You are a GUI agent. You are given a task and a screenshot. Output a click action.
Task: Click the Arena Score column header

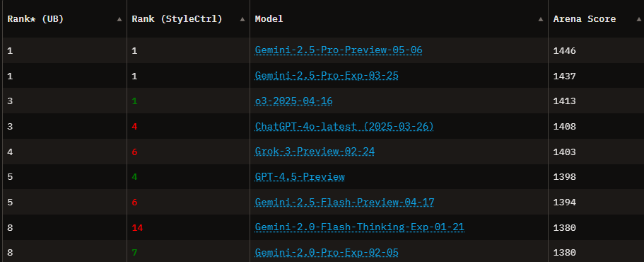pos(596,19)
